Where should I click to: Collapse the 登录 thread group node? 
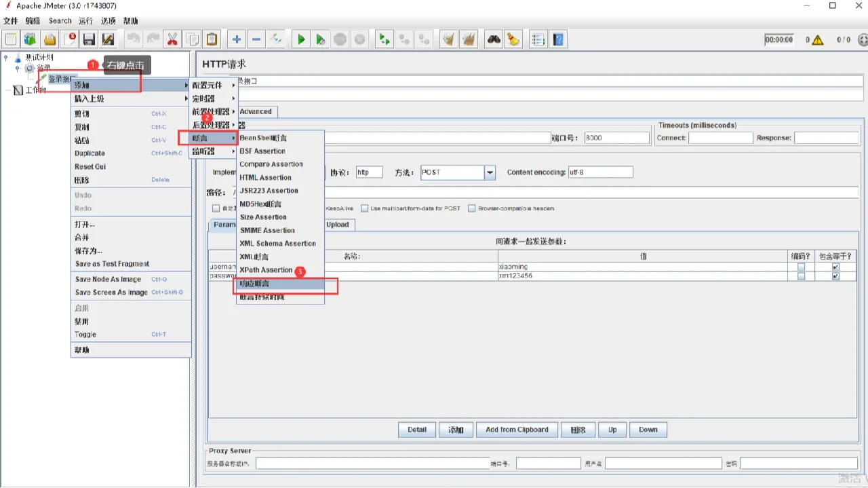18,69
